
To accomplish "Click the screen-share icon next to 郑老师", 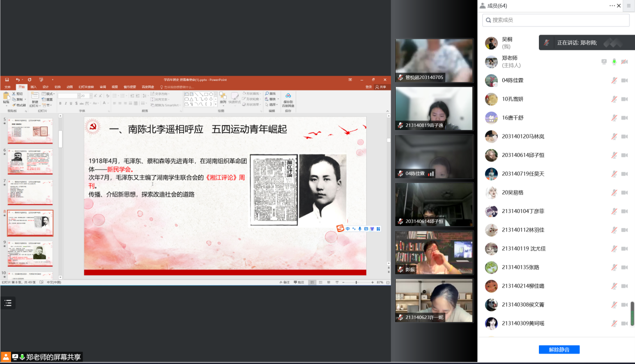I will pos(604,62).
